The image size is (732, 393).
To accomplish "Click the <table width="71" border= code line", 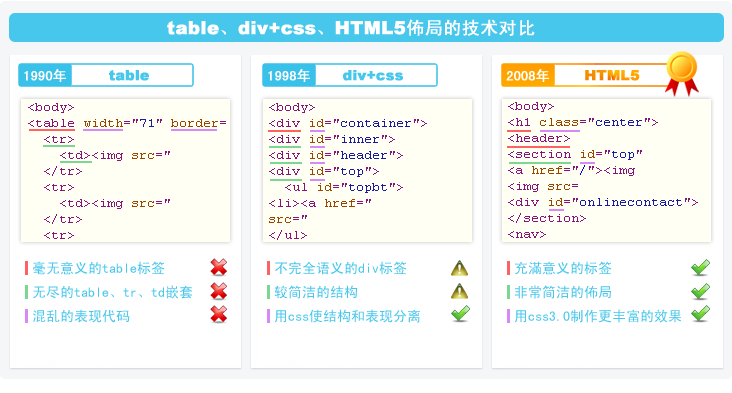I will point(127,123).
